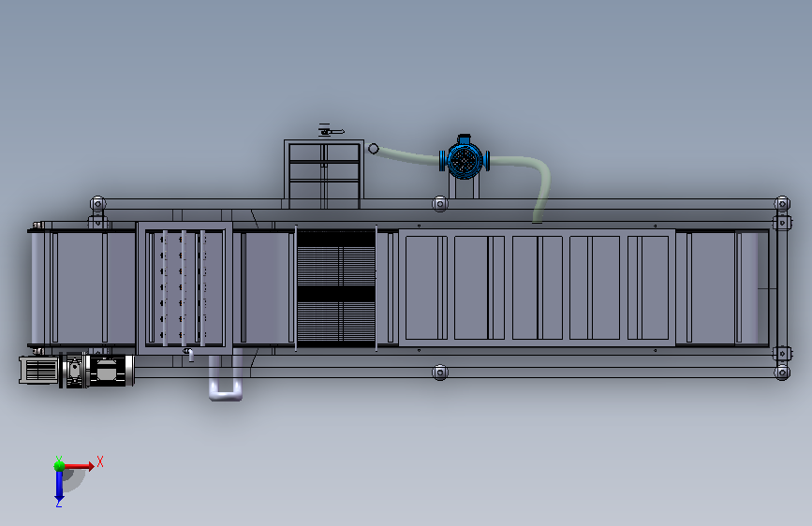The image size is (812, 526).
Task: Click the red X axis label
Action: pyautogui.click(x=100, y=461)
